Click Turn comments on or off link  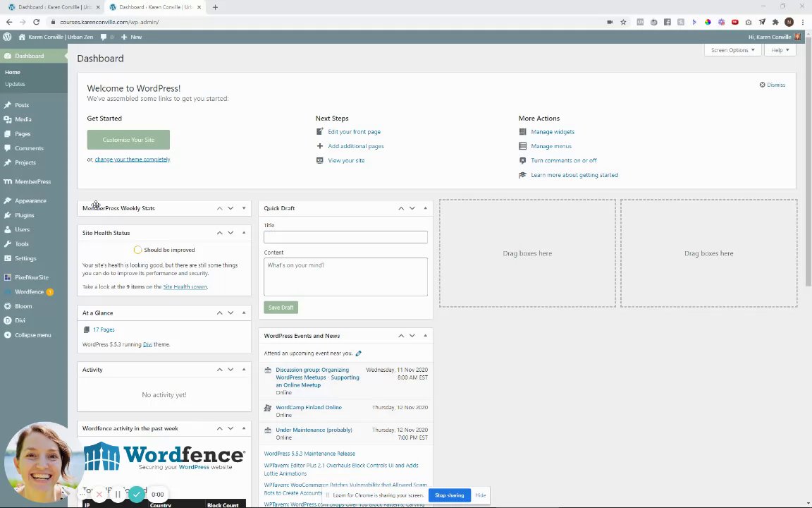[563, 160]
